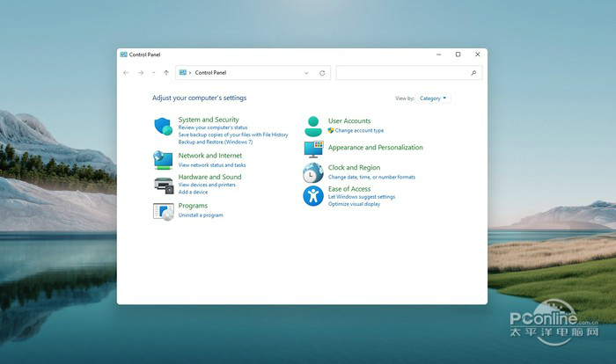This screenshot has height=364, width=616.
Task: Click the Hardware and Sound printer icon
Action: coord(164,186)
